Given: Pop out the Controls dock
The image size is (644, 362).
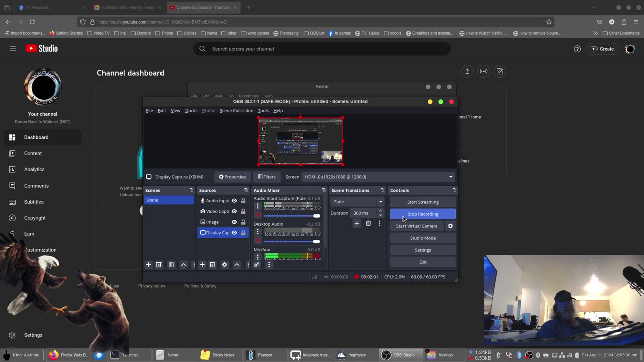Looking at the screenshot, I should [454, 190].
